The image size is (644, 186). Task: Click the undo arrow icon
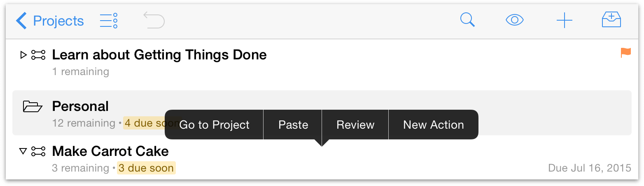(154, 20)
